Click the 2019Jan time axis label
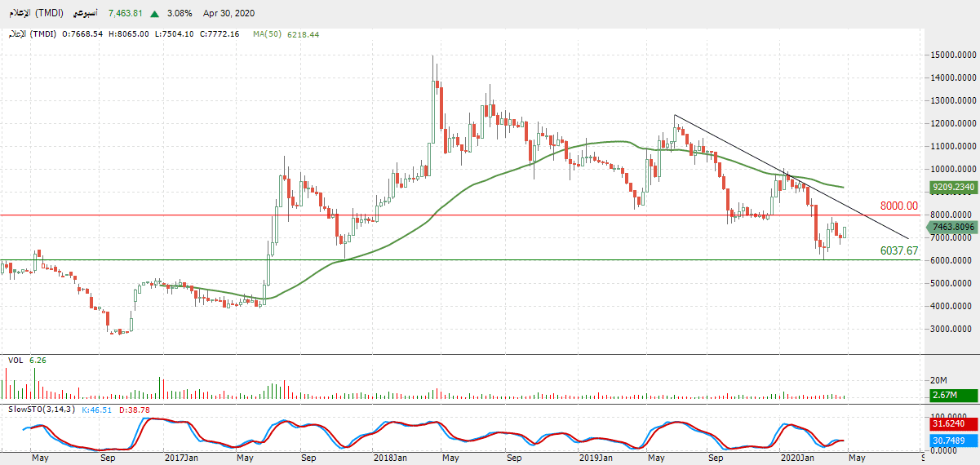 (595, 458)
